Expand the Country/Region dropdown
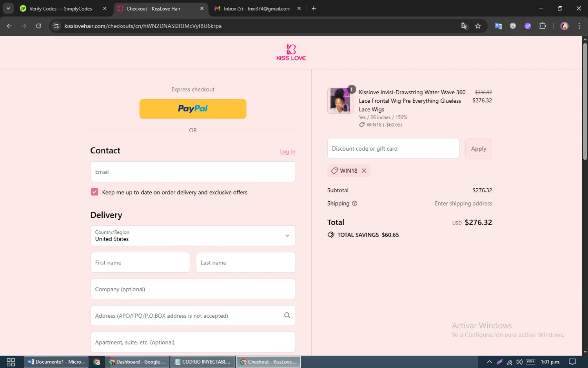Image resolution: width=588 pixels, height=368 pixels. tap(193, 236)
